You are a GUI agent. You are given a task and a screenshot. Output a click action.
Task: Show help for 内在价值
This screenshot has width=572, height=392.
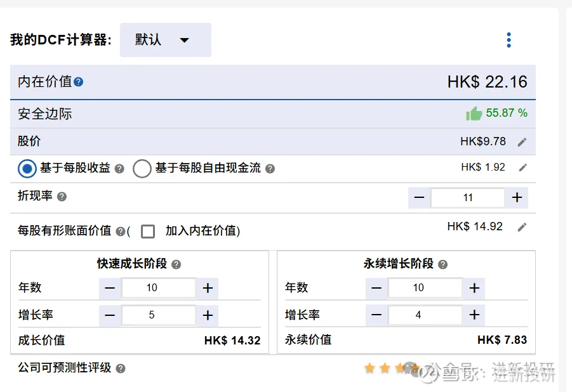(79, 82)
